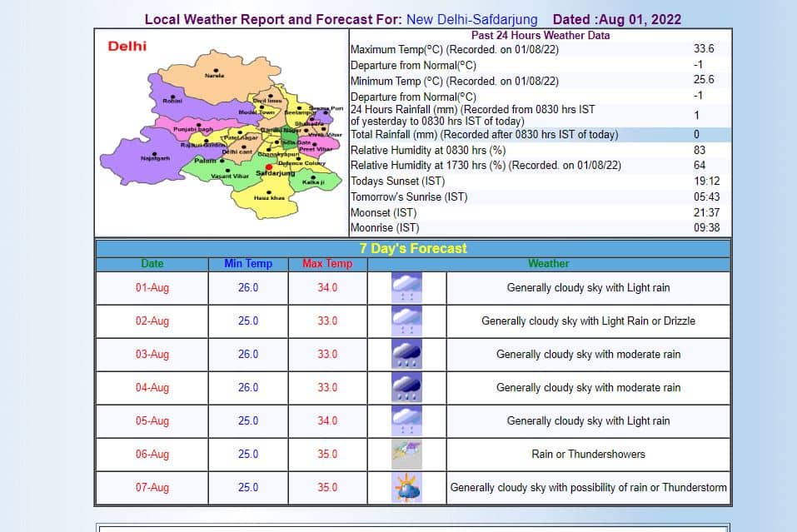Click the light rain icon for 05-Aug

pyautogui.click(x=406, y=420)
